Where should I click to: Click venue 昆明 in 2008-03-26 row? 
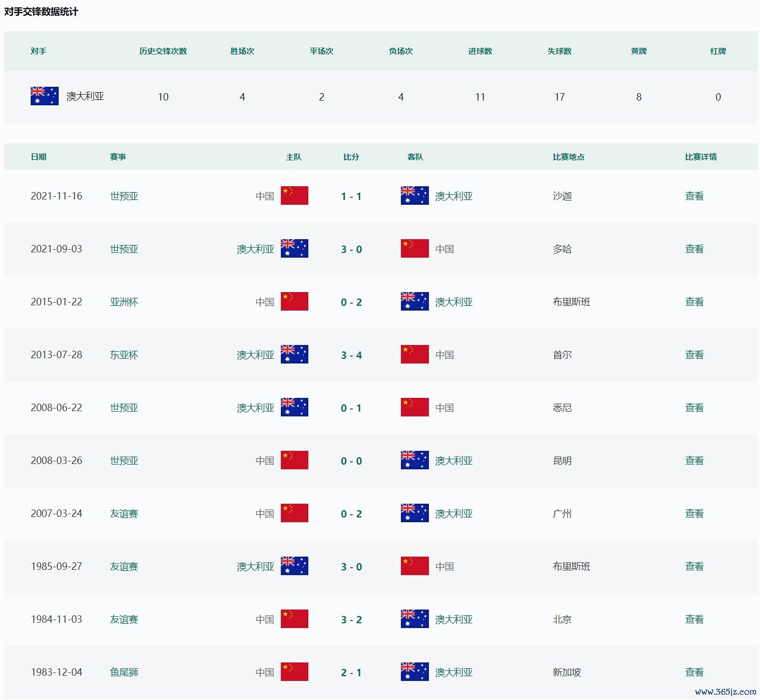[x=562, y=461]
